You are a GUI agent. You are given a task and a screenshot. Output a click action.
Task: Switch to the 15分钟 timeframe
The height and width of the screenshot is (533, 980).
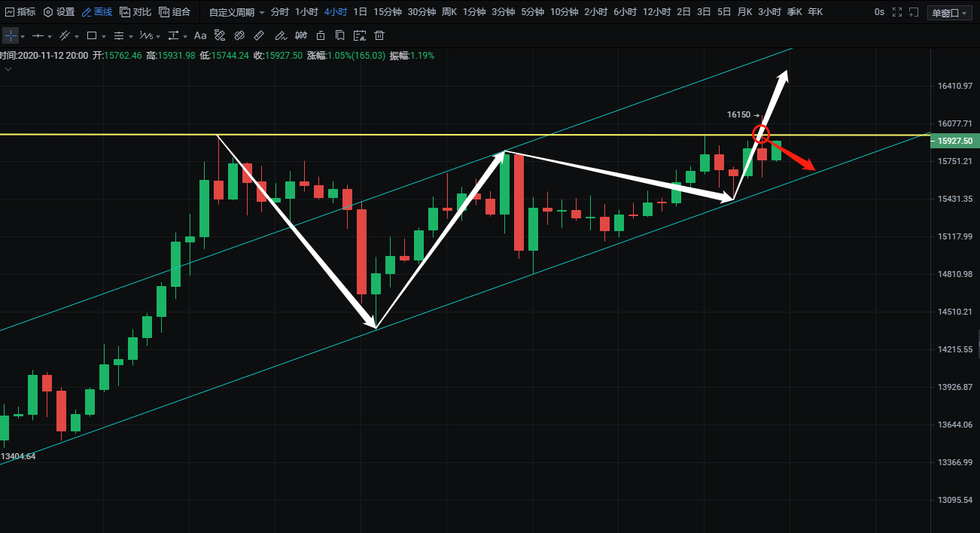point(387,12)
